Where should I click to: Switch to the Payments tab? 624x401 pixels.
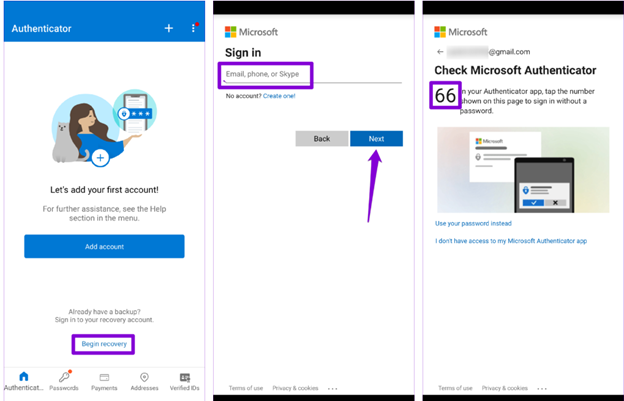[x=104, y=377]
